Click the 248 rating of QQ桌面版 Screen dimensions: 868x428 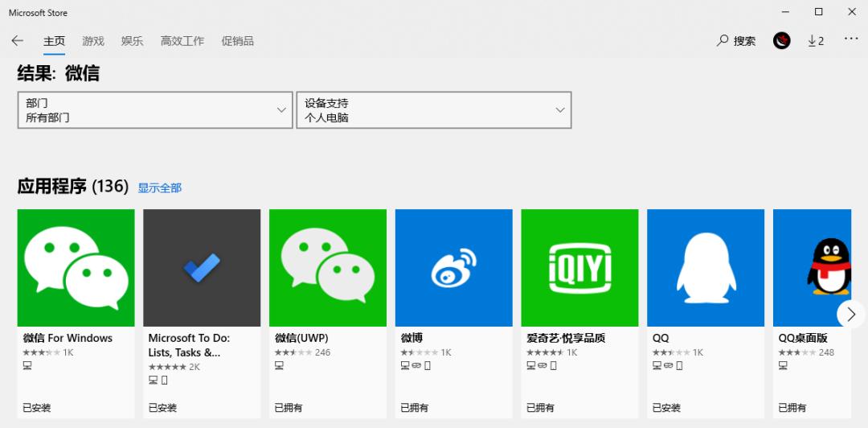click(806, 352)
